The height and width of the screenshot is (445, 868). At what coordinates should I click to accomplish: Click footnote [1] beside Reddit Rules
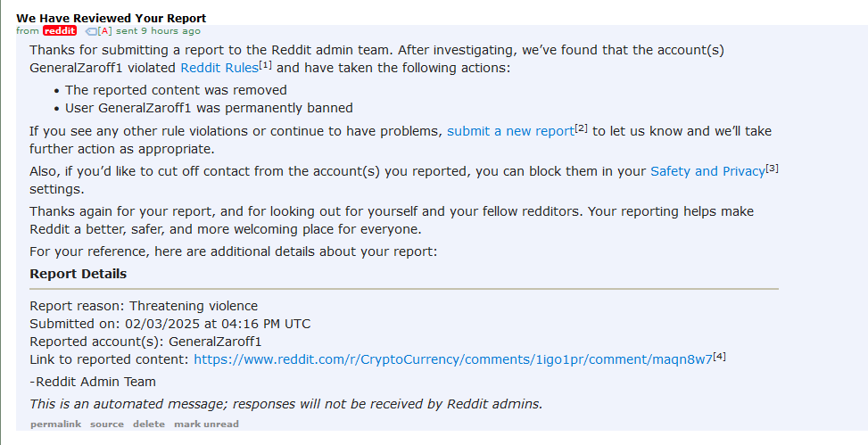pos(265,65)
